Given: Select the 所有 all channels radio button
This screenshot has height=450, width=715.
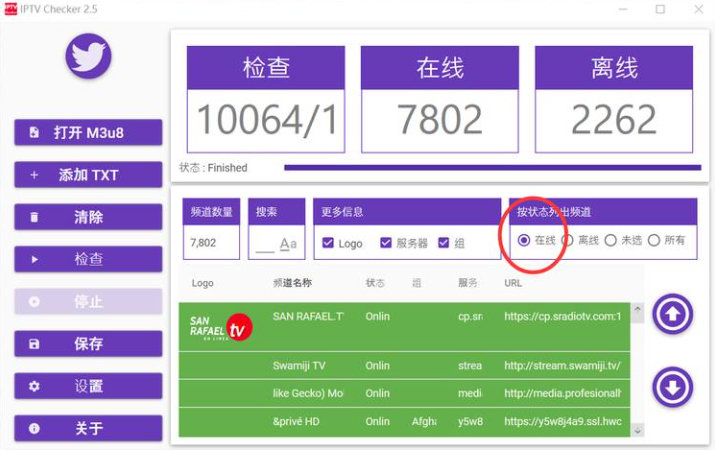Looking at the screenshot, I should tap(654, 240).
